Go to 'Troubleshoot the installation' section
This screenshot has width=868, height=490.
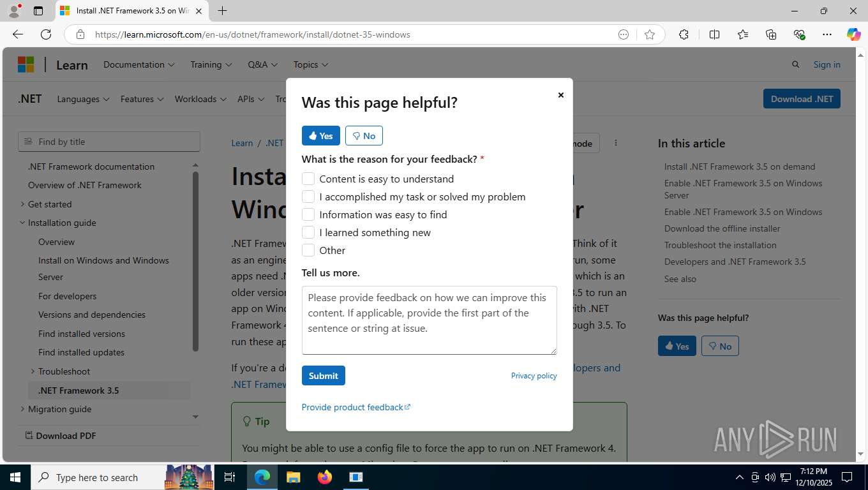coord(720,245)
